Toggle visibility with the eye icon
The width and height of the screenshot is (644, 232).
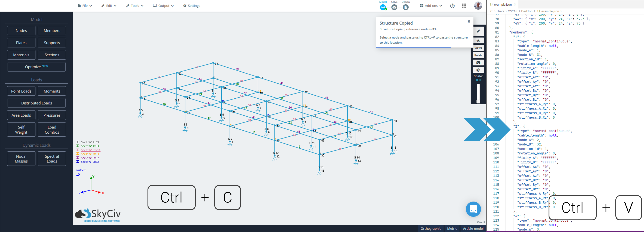pyautogui.click(x=478, y=40)
